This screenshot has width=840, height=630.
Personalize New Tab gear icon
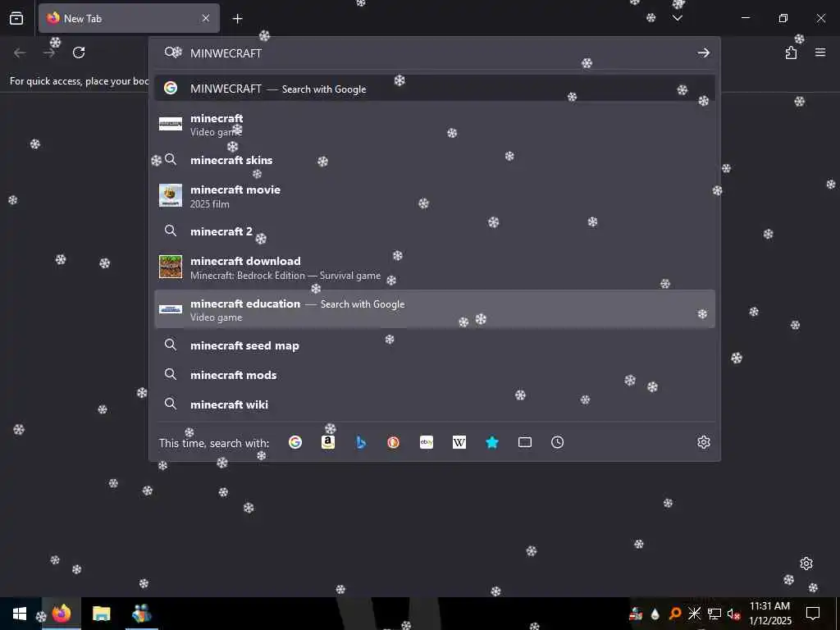point(806,564)
